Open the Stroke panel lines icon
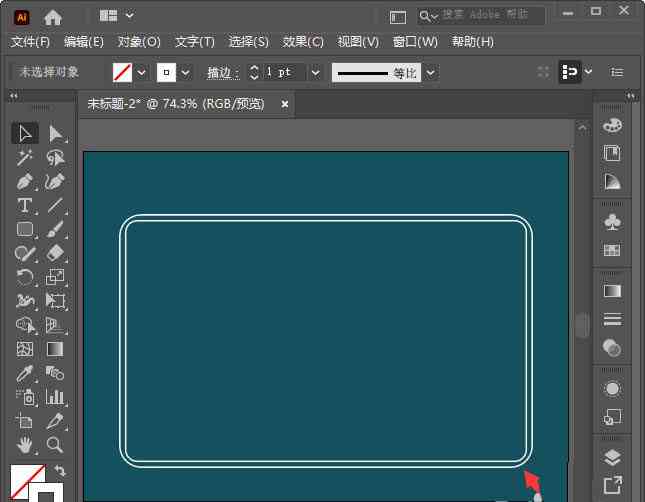Viewport: 645px width, 502px height. click(x=613, y=319)
